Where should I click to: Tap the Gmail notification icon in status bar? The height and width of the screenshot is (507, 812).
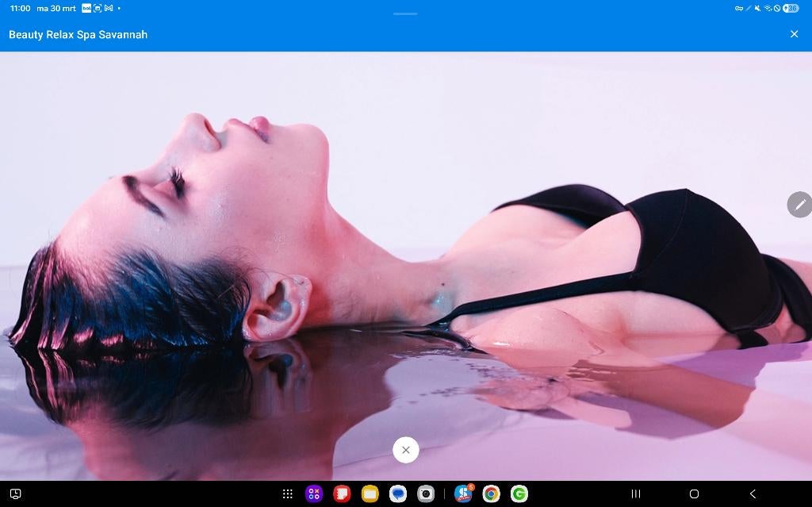[x=109, y=8]
